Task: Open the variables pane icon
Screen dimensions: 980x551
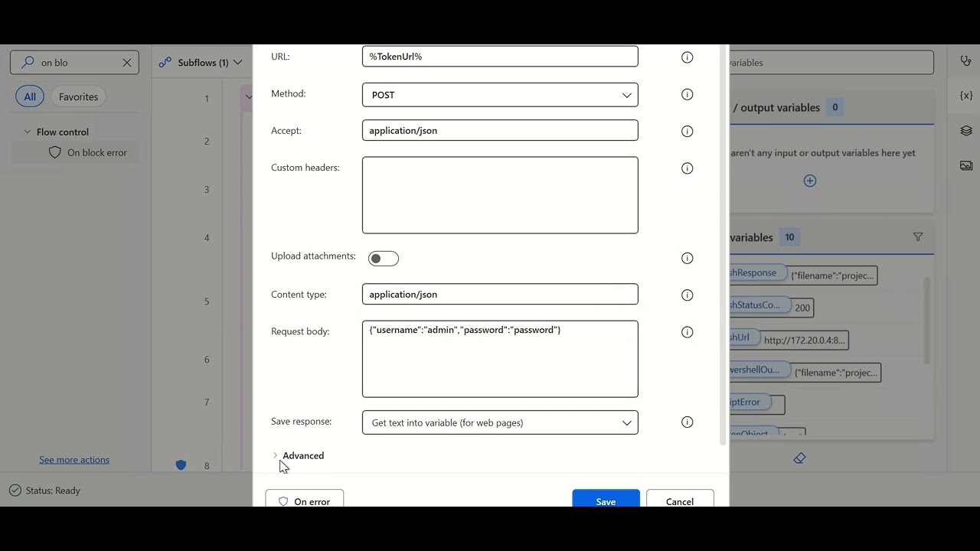Action: click(966, 96)
